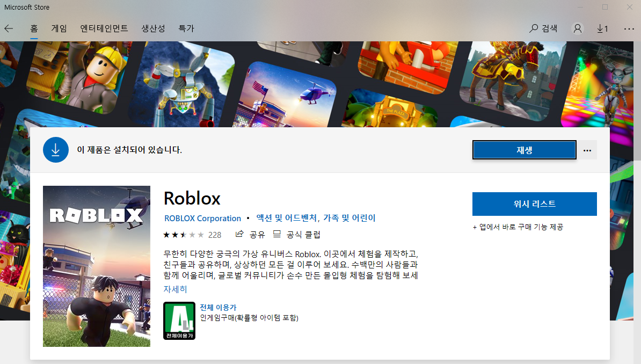Open the 공식 클럽 official club link
This screenshot has height=364, width=641.
pyautogui.click(x=297, y=235)
